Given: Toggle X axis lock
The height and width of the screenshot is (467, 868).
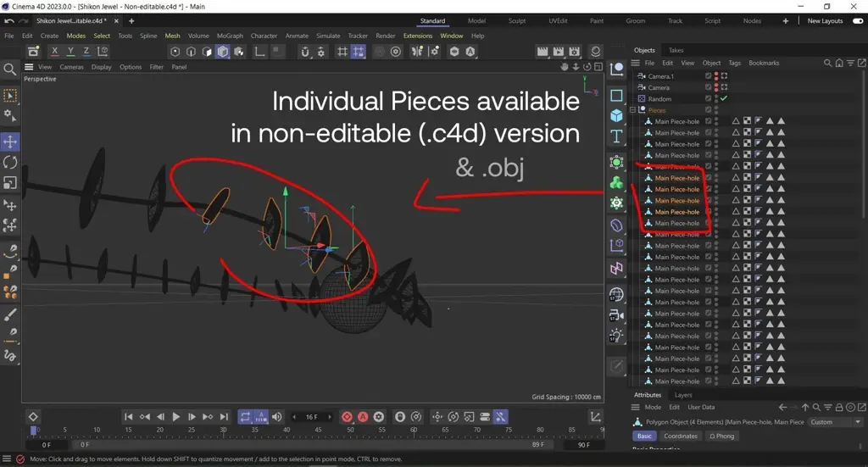Looking at the screenshot, I should click(x=54, y=52).
